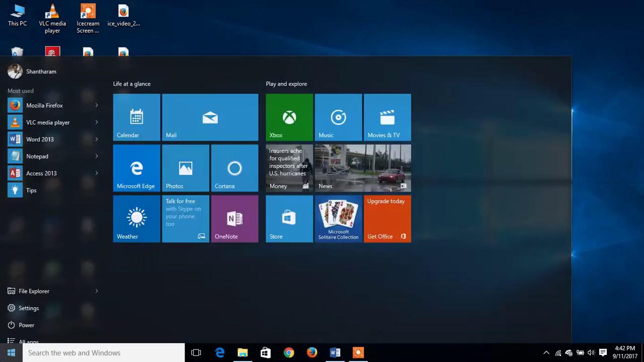The image size is (644, 362).
Task: Open File Explorer from the taskbar
Action: pos(243,353)
